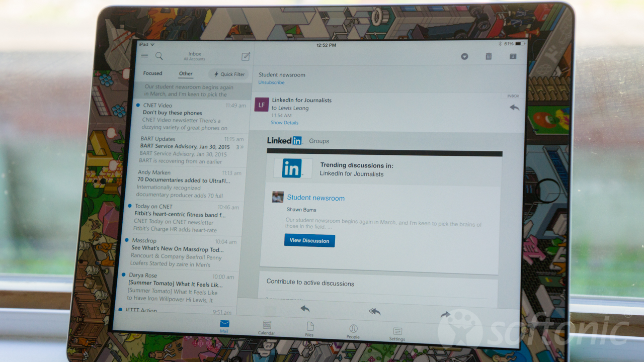Open the circled down-arrow dropdown menu

[x=464, y=56]
